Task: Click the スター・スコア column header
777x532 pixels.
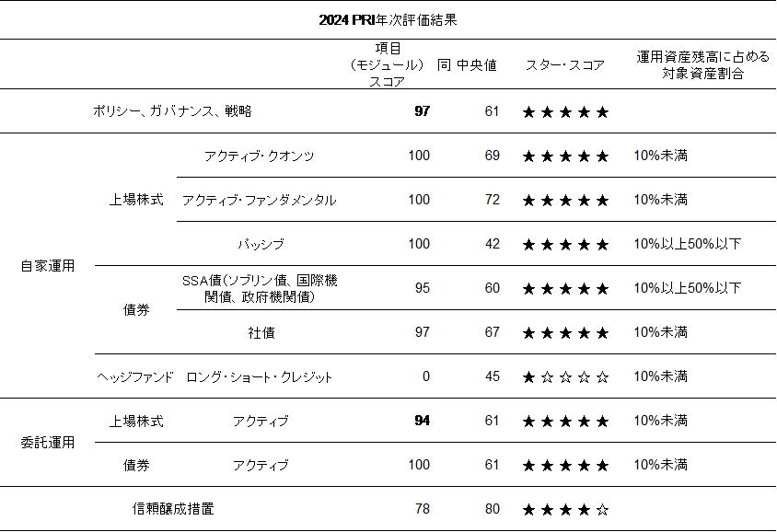Action: pos(565,65)
